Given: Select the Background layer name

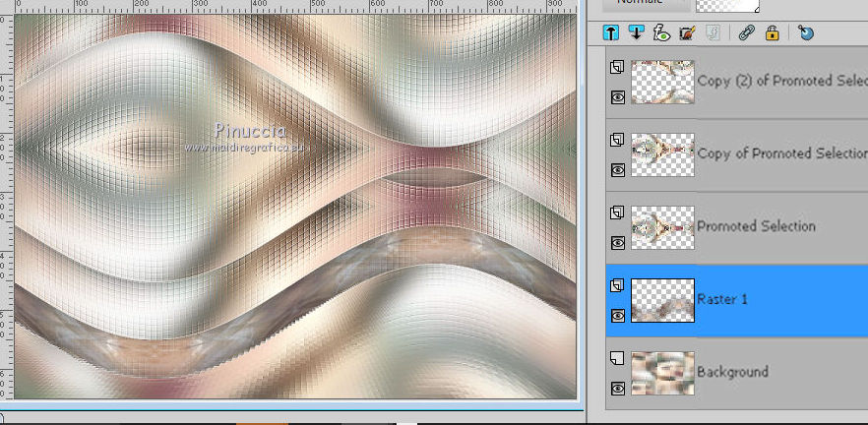Looking at the screenshot, I should pos(732,372).
